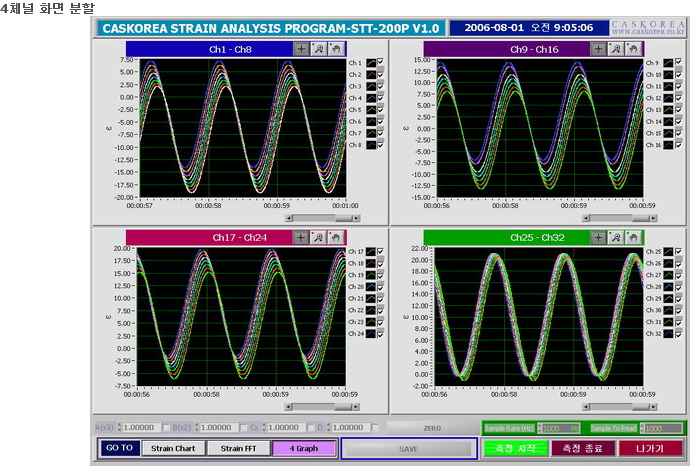Open Ch 16 plot style swatch

click(x=668, y=145)
